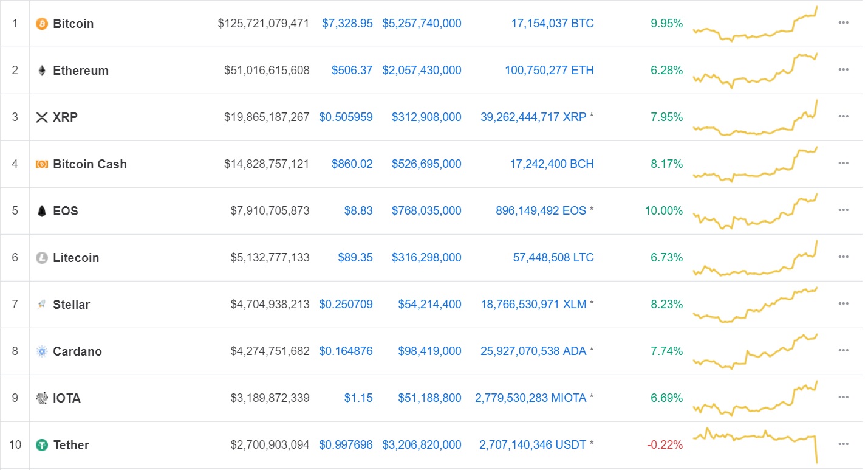Click the green Tether logo icon

point(41,445)
